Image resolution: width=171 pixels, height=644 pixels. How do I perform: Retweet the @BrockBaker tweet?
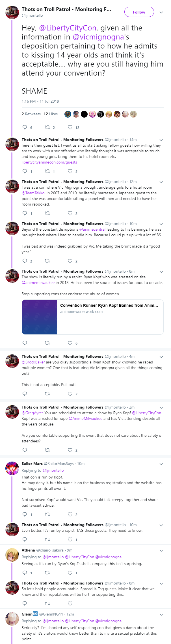point(47,394)
